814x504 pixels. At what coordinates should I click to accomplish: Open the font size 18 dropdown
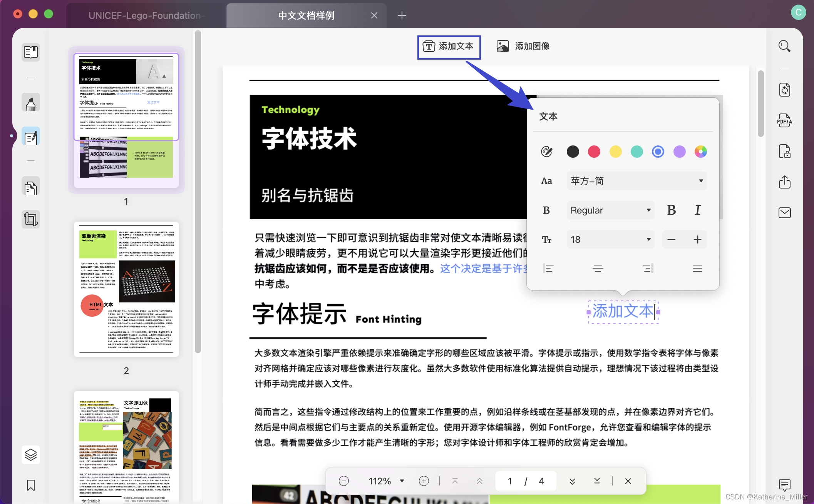pos(610,239)
